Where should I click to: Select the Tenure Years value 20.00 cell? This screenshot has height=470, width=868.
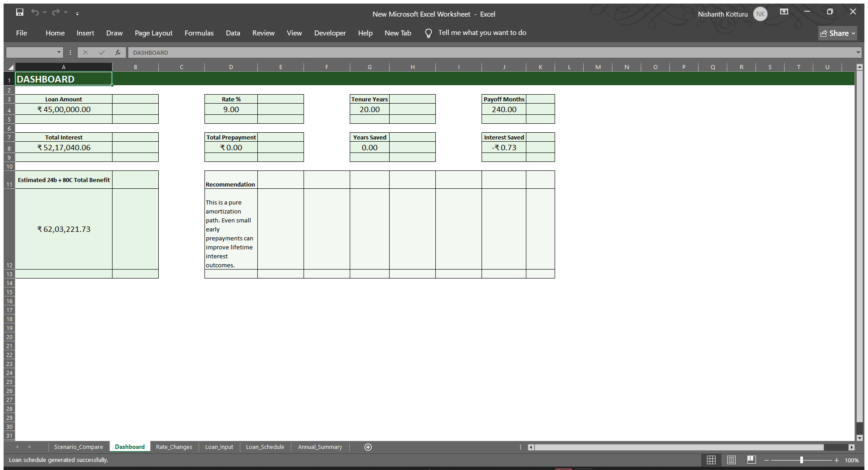click(x=369, y=109)
